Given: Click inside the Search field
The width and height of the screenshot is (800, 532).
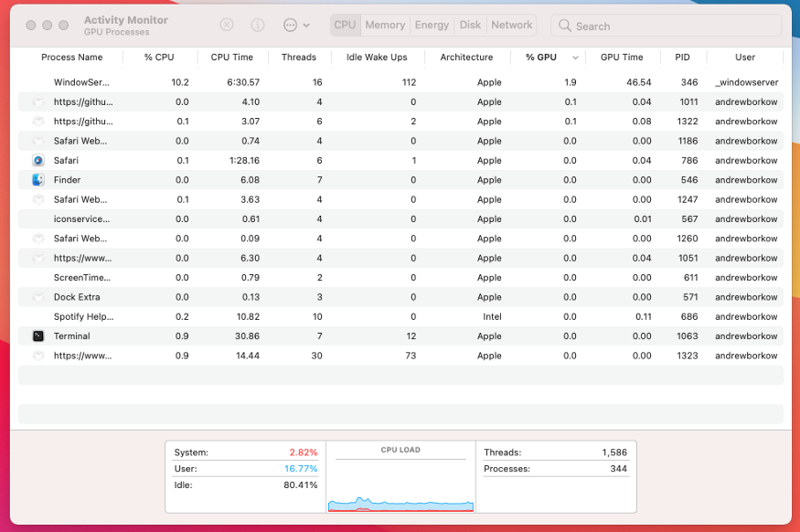Looking at the screenshot, I should [x=667, y=26].
